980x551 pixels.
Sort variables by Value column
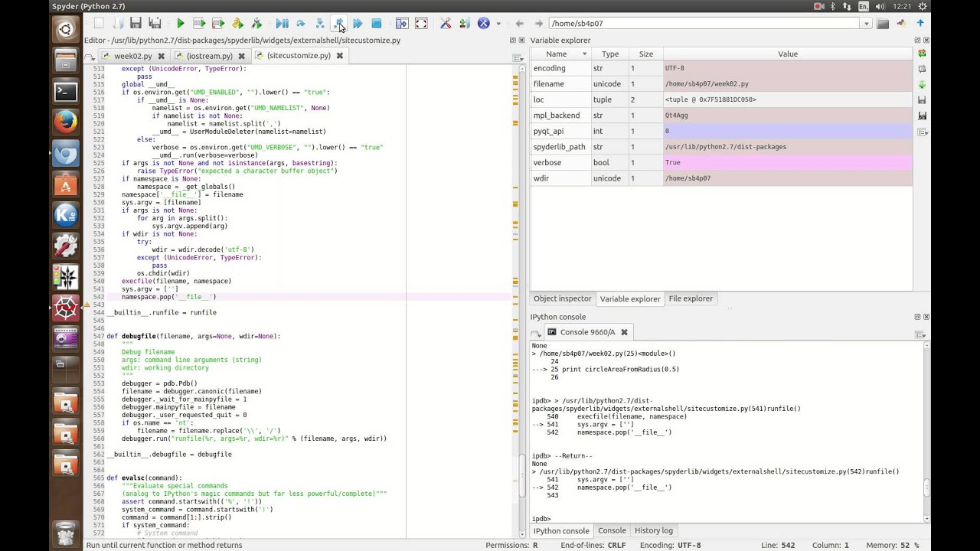[788, 54]
